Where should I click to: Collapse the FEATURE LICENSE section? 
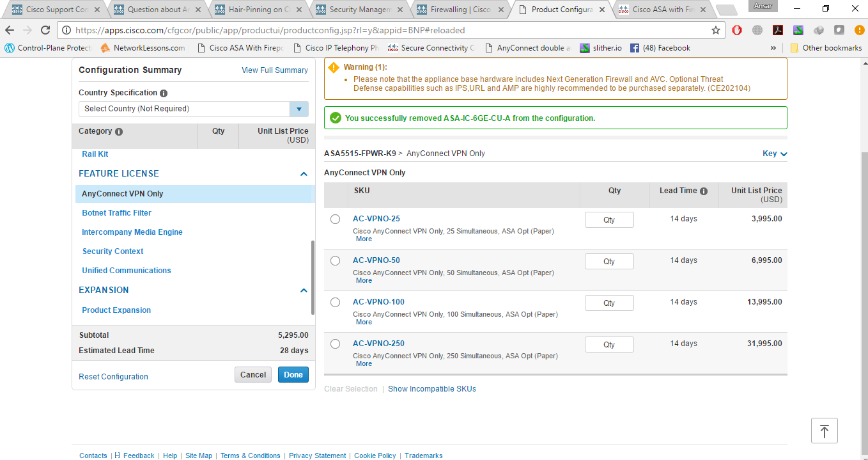coord(304,174)
